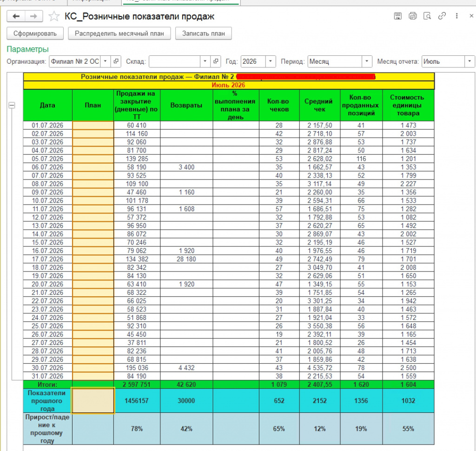Copy link to report with chain icon
476x451 pixels.
[x=442, y=16]
